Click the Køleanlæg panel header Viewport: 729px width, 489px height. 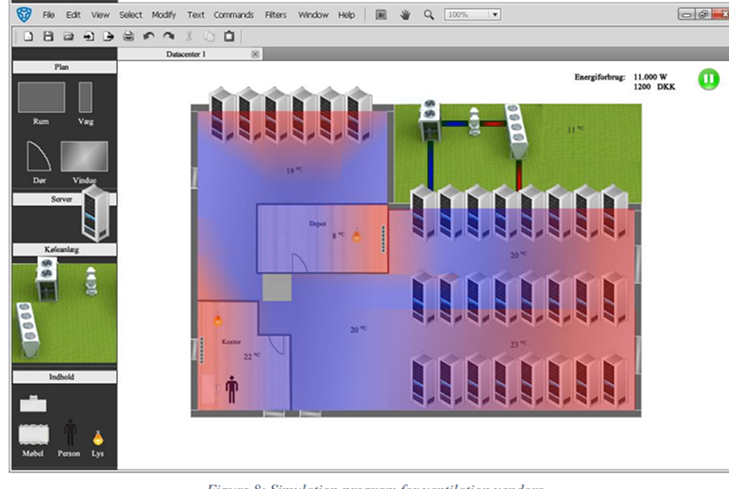pos(65,250)
